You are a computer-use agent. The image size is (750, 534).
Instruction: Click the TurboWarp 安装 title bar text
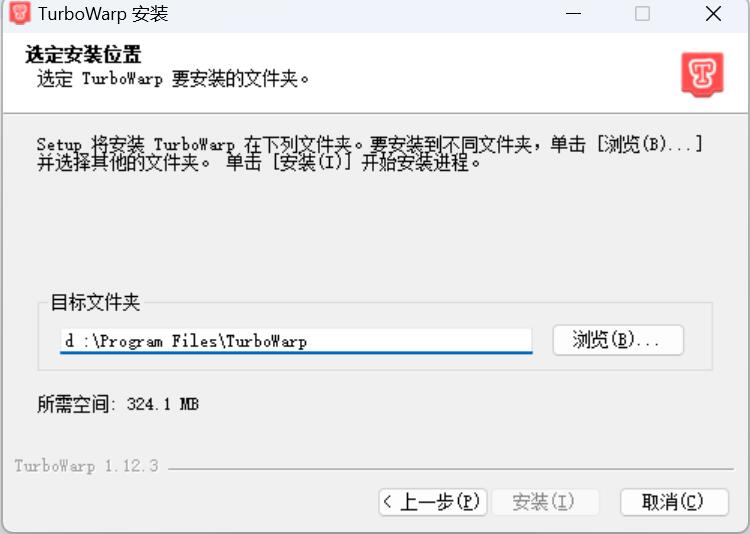point(103,13)
